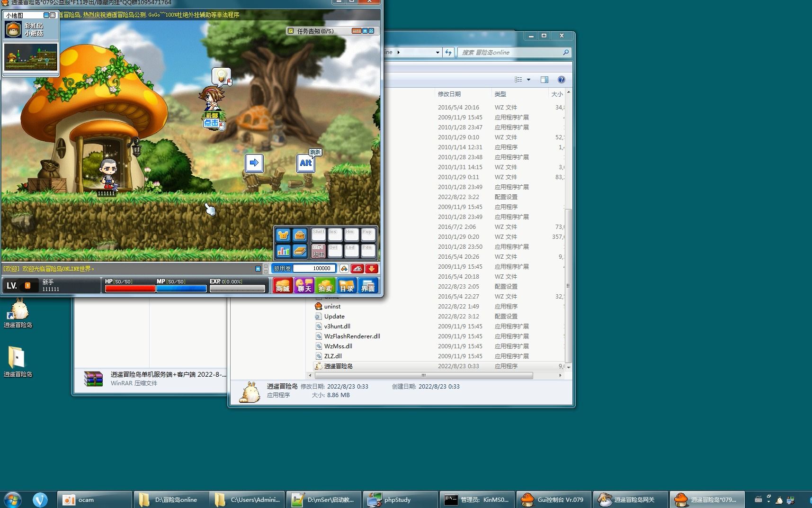Image resolution: width=812 pixels, height=508 pixels.
Task: Click the HP bar in status bar
Action: pyautogui.click(x=130, y=289)
